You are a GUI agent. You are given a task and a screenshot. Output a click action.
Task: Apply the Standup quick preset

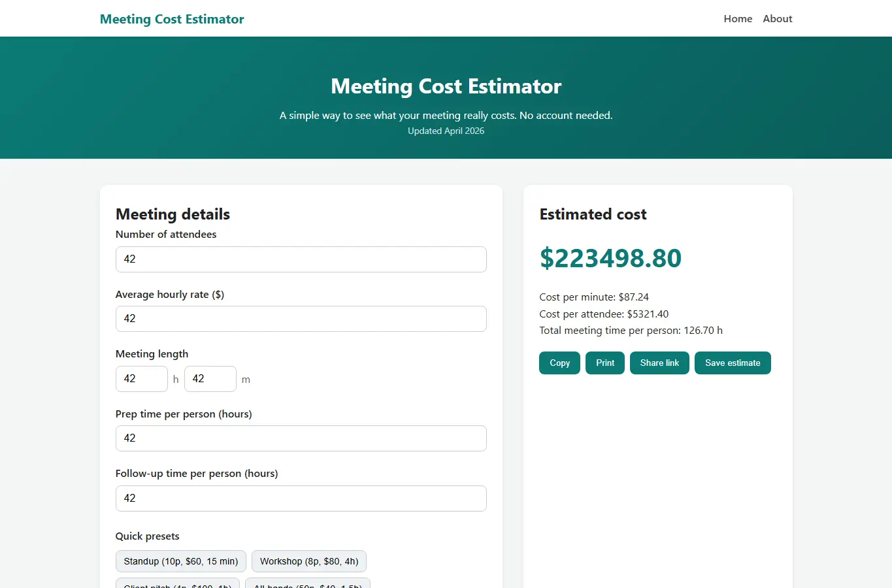click(181, 561)
